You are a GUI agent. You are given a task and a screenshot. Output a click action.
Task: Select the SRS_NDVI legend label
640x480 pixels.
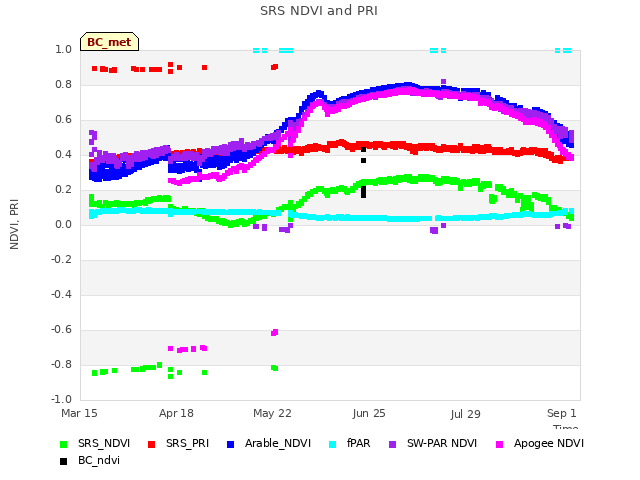point(104,444)
